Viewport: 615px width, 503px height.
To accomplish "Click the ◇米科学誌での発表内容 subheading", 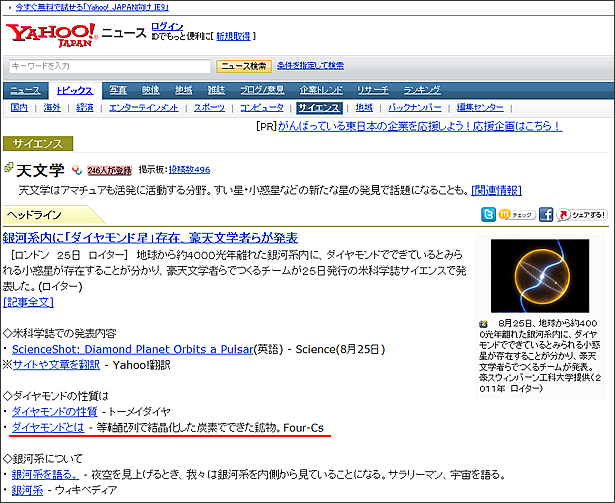I will 60,334.
